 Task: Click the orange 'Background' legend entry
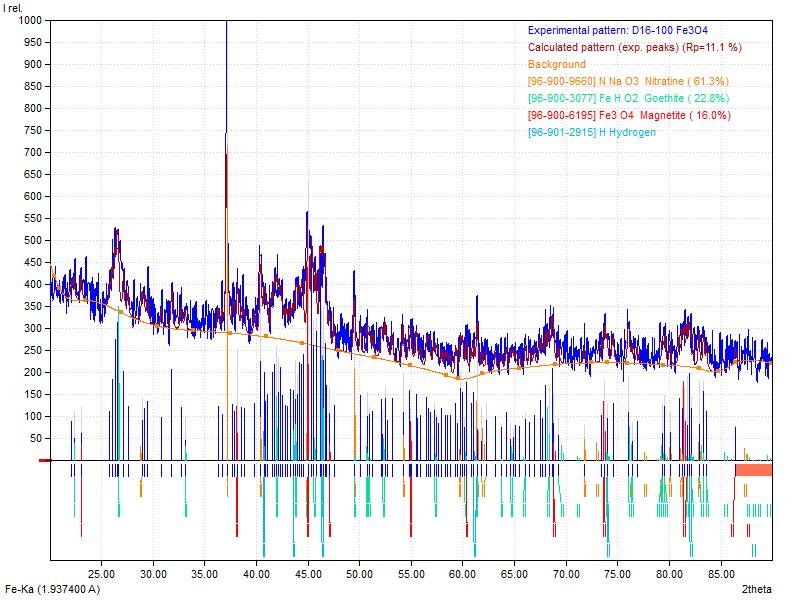click(x=557, y=64)
